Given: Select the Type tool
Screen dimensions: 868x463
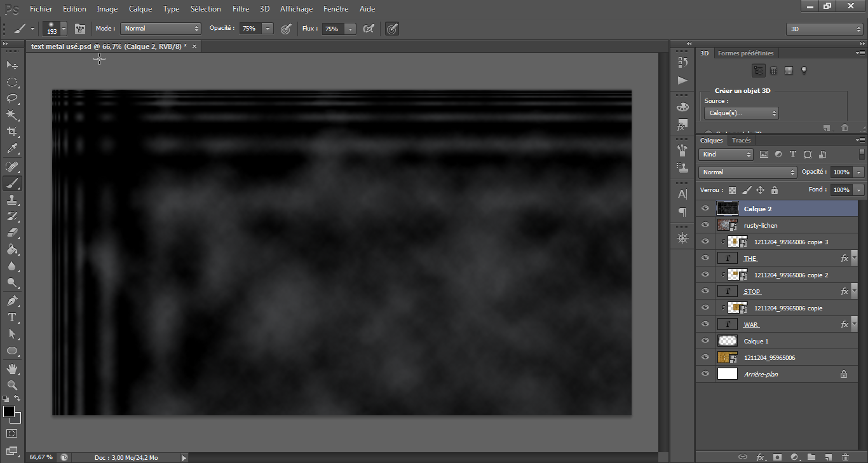Looking at the screenshot, I should click(x=12, y=317).
